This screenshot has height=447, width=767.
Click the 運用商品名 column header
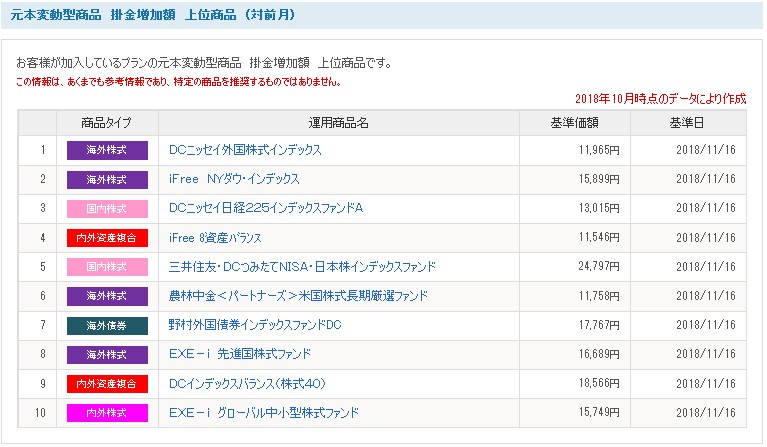(x=338, y=123)
